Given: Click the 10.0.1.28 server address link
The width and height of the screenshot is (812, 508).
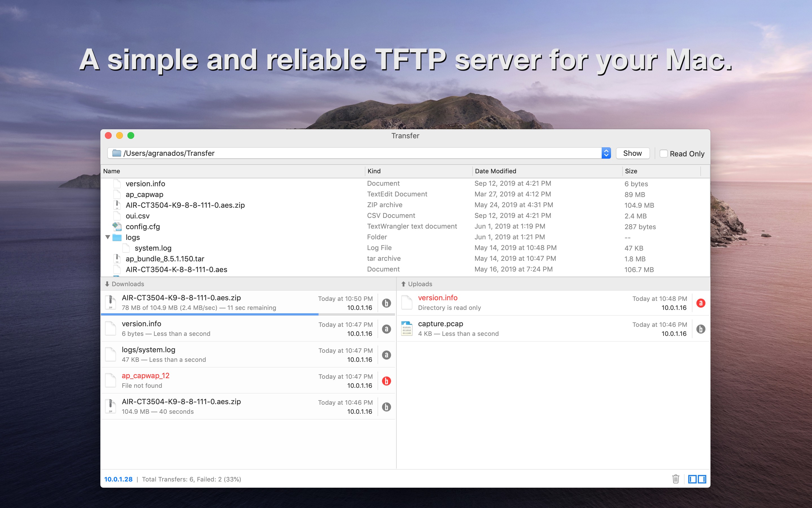Looking at the screenshot, I should tap(118, 479).
